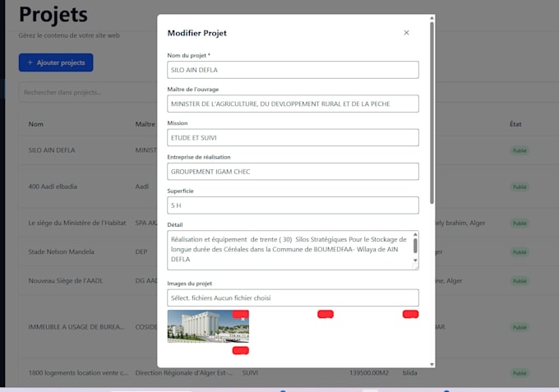Click the Nom column header
The width and height of the screenshot is (559, 392).
(35, 124)
